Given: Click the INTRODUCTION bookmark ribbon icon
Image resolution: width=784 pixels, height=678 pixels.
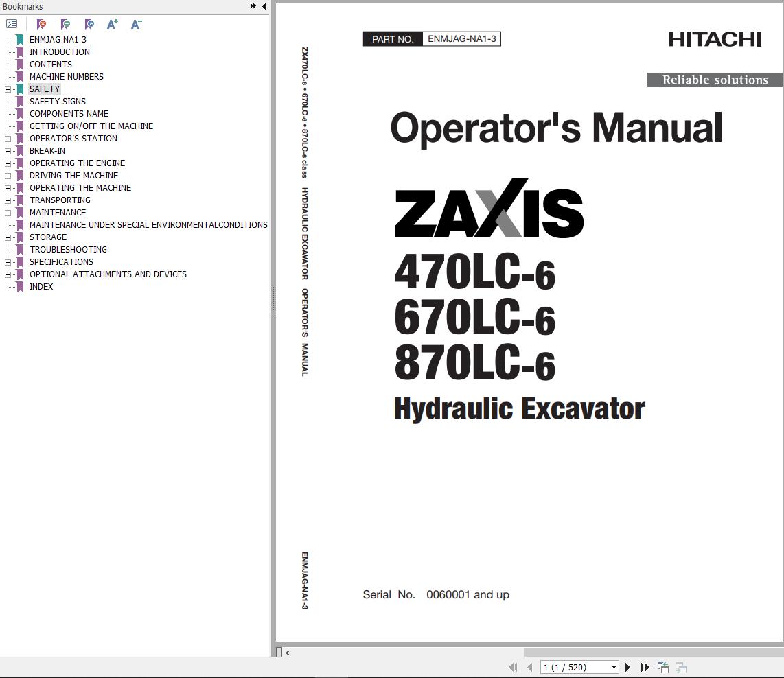Looking at the screenshot, I should (x=20, y=52).
